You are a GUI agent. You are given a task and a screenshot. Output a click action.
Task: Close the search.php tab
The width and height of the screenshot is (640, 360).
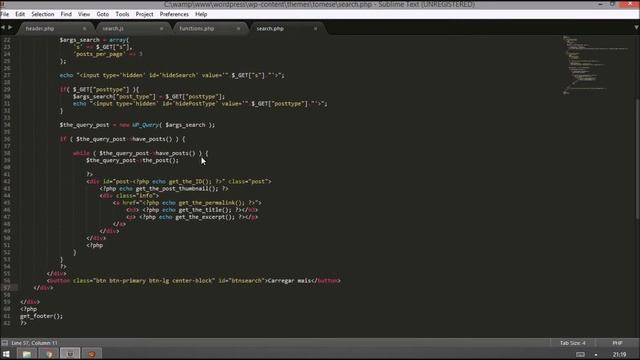(316, 29)
